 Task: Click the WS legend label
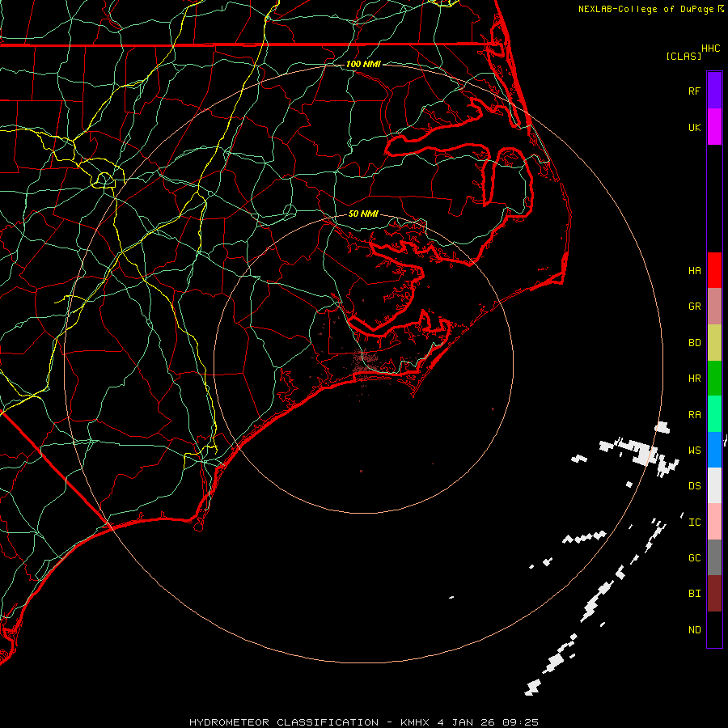(x=694, y=451)
